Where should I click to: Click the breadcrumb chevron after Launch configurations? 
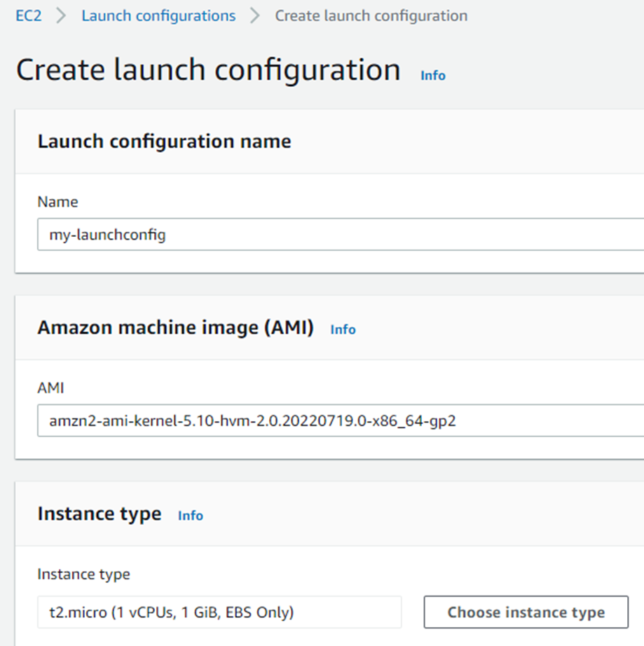[255, 15]
